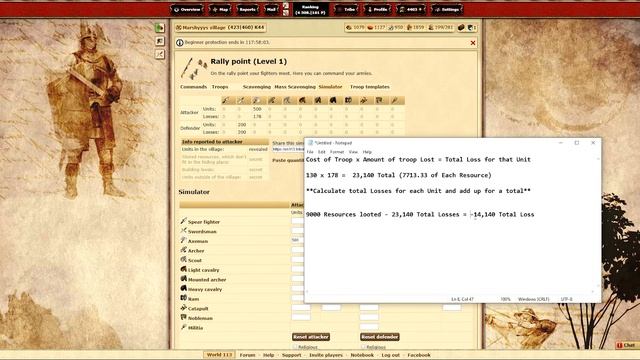The width and height of the screenshot is (640, 360).
Task: Open the premium points menu showing 4403
Action: point(411,9)
